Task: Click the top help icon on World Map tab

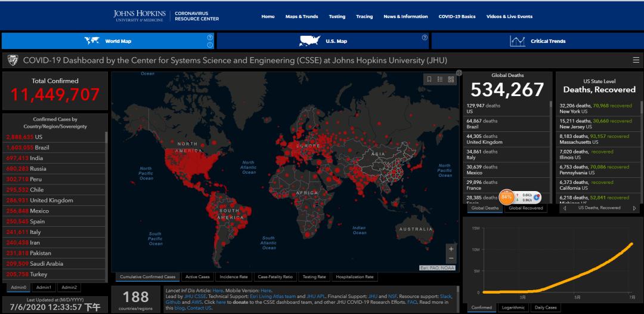Action: pyautogui.click(x=210, y=38)
